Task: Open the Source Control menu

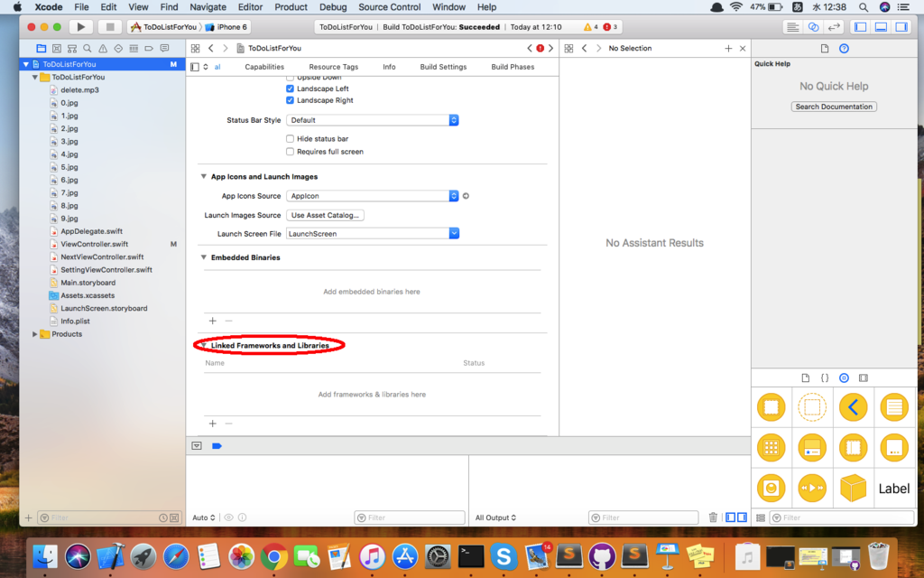Action: pyautogui.click(x=390, y=7)
